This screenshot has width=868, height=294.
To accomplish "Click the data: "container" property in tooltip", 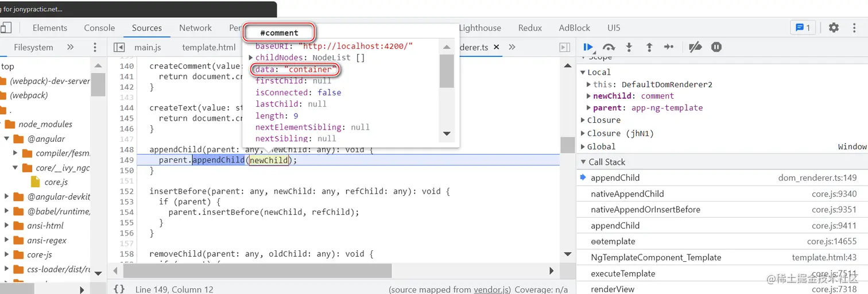I will pyautogui.click(x=295, y=69).
